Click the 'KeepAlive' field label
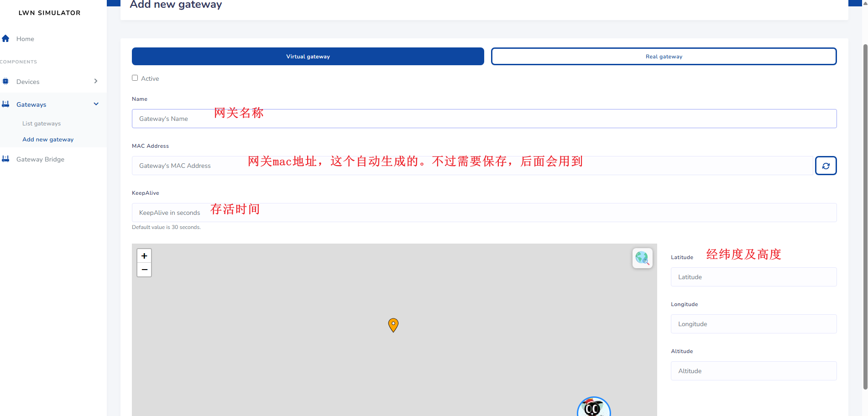868x416 pixels. (146, 193)
